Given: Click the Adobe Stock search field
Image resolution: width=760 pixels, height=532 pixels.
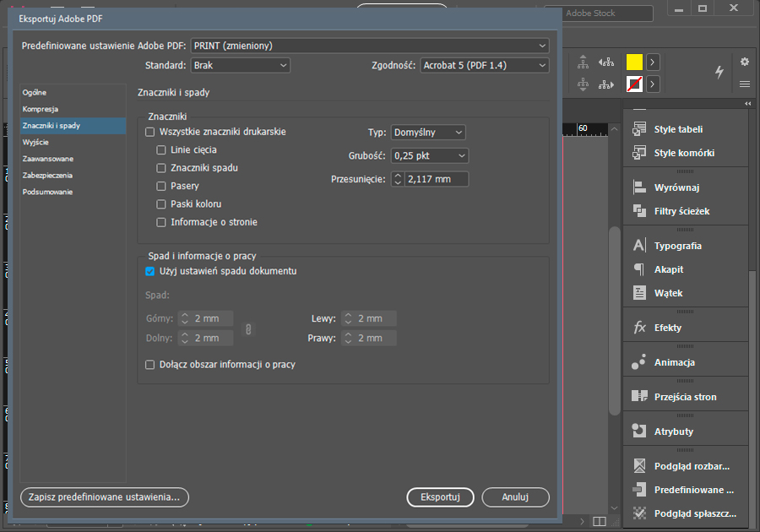Looking at the screenshot, I should click(x=599, y=13).
